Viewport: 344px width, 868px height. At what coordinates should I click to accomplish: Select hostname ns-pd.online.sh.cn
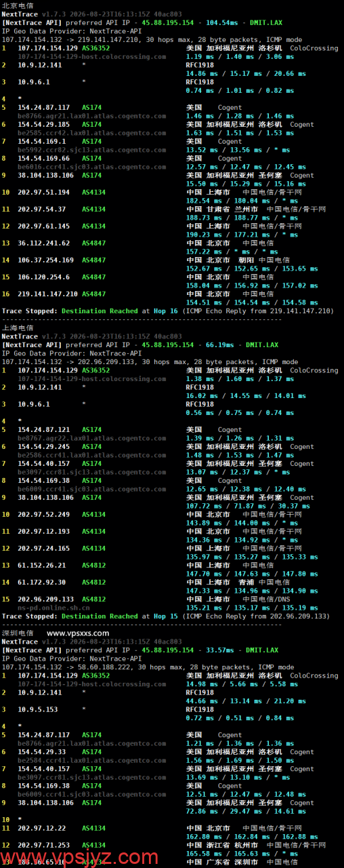click(54, 608)
